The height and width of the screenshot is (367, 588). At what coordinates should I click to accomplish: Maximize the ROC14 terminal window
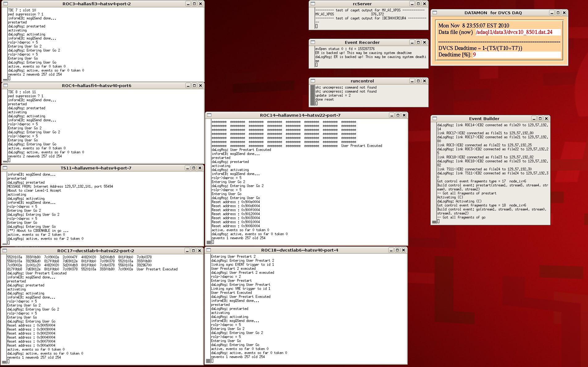point(398,115)
